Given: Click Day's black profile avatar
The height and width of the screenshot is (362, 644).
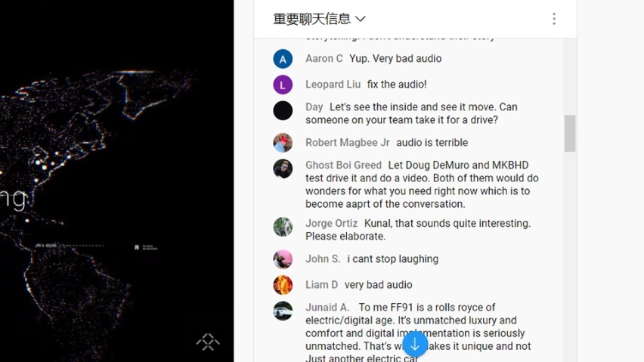Looking at the screenshot, I should click(x=283, y=110).
